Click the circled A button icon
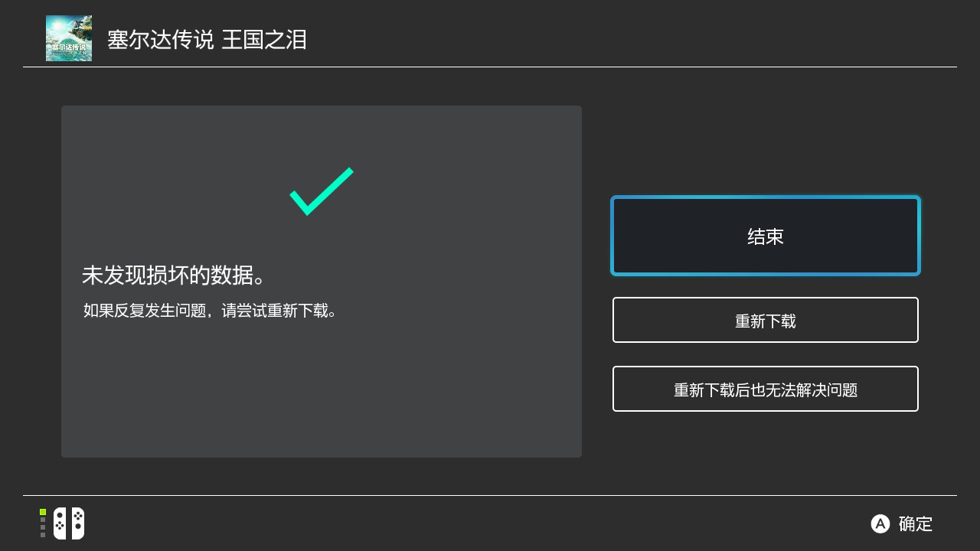This screenshot has width=980, height=551. (x=880, y=523)
